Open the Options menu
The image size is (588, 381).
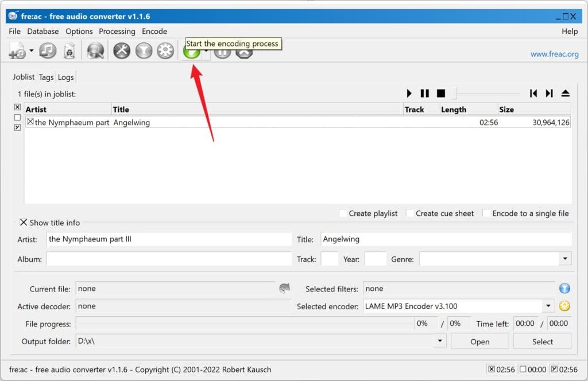(x=79, y=32)
